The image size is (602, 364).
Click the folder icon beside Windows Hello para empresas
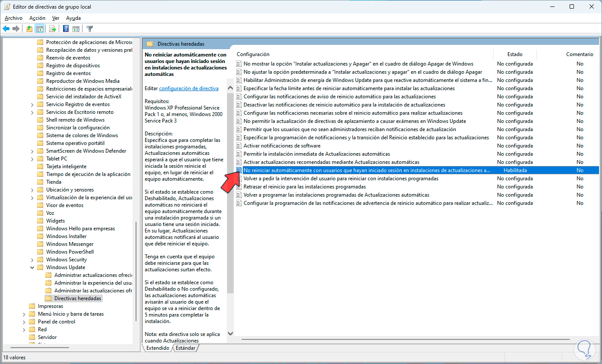pos(40,229)
